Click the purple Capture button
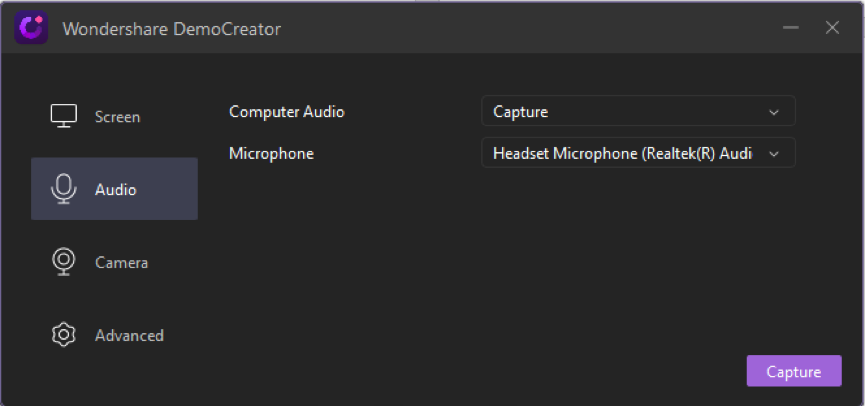 (x=794, y=371)
